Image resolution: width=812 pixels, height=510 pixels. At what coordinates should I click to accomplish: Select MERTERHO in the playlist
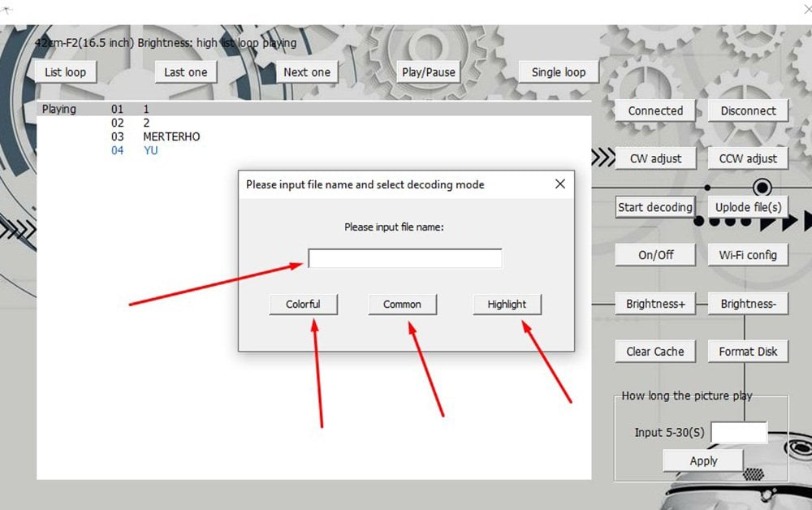171,136
